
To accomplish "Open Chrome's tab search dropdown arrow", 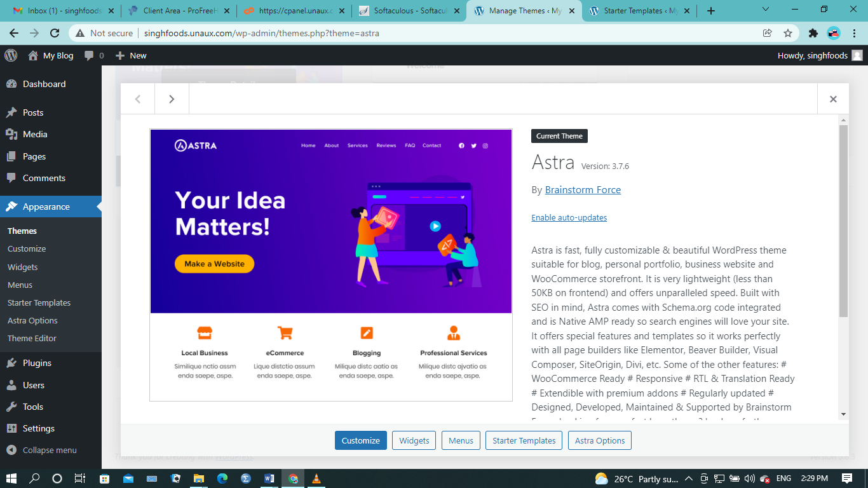I will 765,10.
